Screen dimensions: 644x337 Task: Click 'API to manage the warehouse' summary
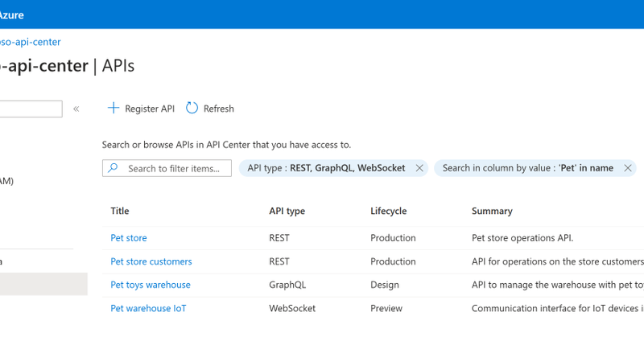point(557,285)
